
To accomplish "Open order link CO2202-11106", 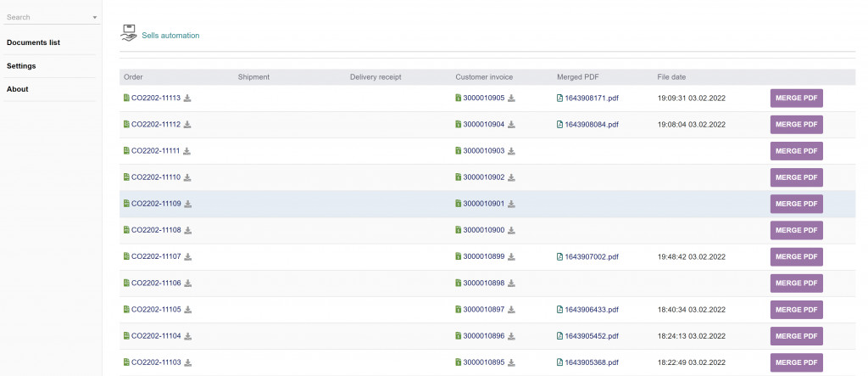I will 155,283.
